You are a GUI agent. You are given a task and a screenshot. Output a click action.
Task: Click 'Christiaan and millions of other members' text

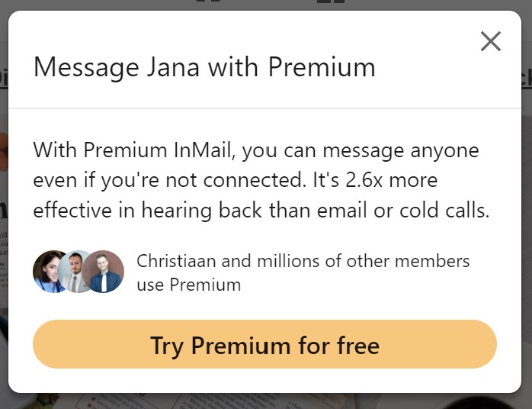tap(303, 261)
